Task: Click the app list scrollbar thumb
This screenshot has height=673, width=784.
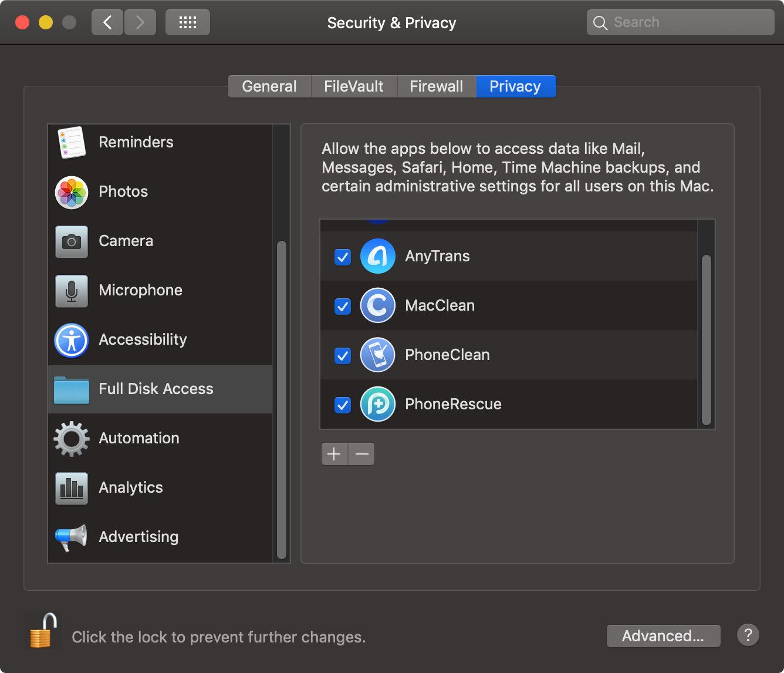Action: coord(707,339)
